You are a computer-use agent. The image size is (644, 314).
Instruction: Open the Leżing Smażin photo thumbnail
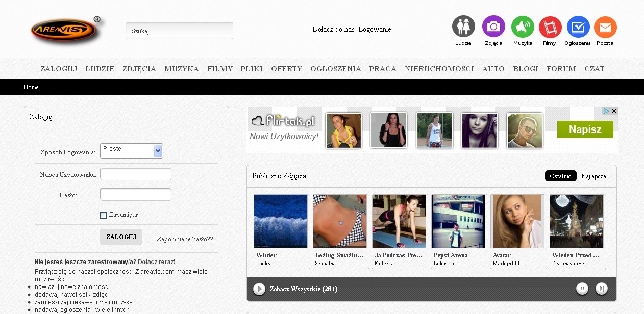340,221
